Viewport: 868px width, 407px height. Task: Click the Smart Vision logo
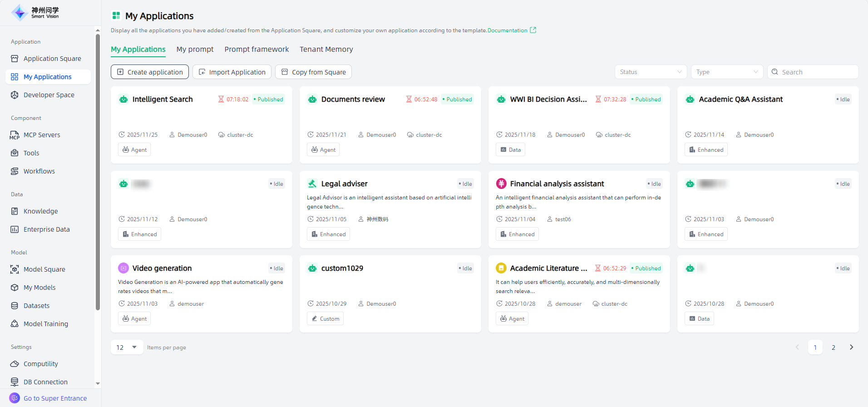[35, 13]
